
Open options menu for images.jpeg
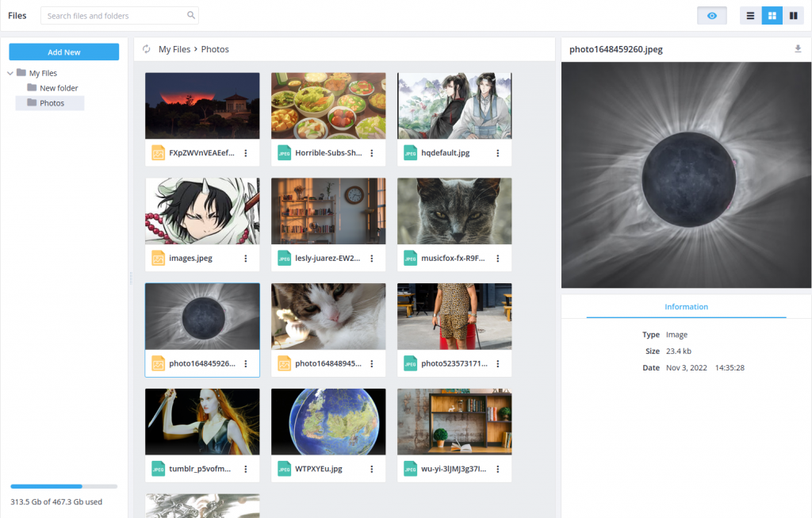click(246, 258)
